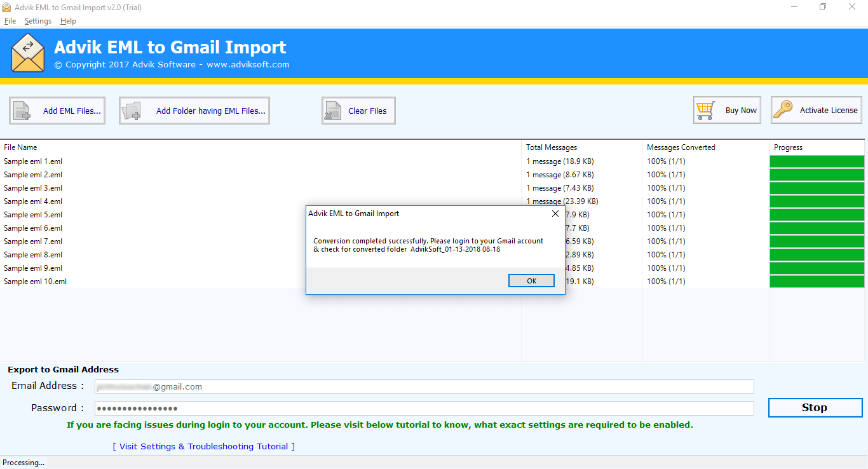The width and height of the screenshot is (868, 469).
Task: Click the Processing... status bar text
Action: (x=24, y=463)
